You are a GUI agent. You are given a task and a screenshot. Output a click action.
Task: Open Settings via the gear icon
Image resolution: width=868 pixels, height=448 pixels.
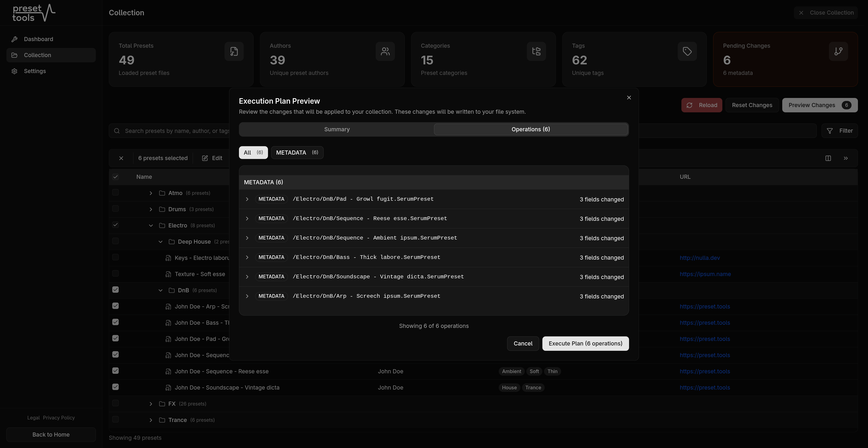point(14,71)
